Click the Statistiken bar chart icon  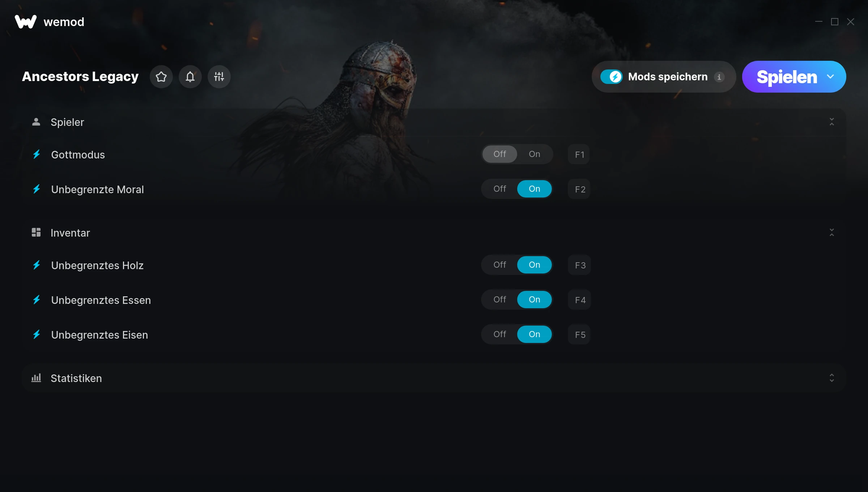click(36, 378)
